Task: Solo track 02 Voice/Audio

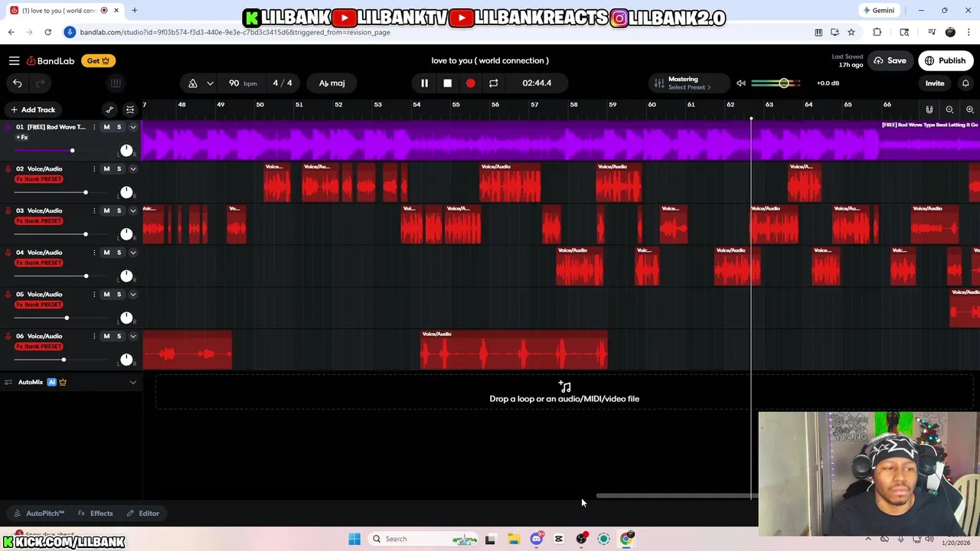Action: pos(119,168)
